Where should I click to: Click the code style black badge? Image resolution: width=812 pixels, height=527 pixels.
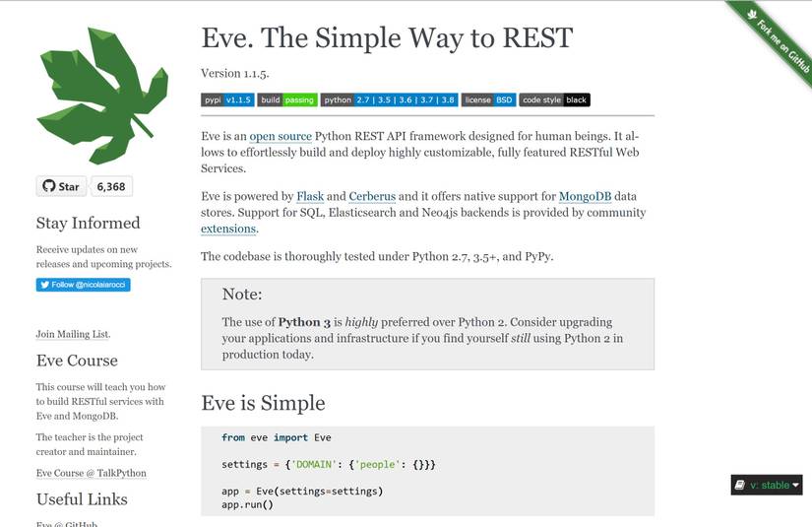tap(555, 100)
